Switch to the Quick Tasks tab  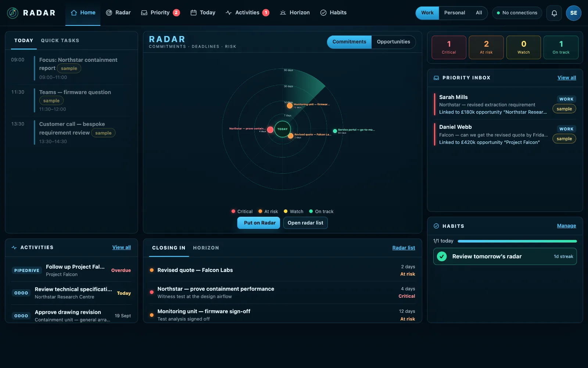60,40
